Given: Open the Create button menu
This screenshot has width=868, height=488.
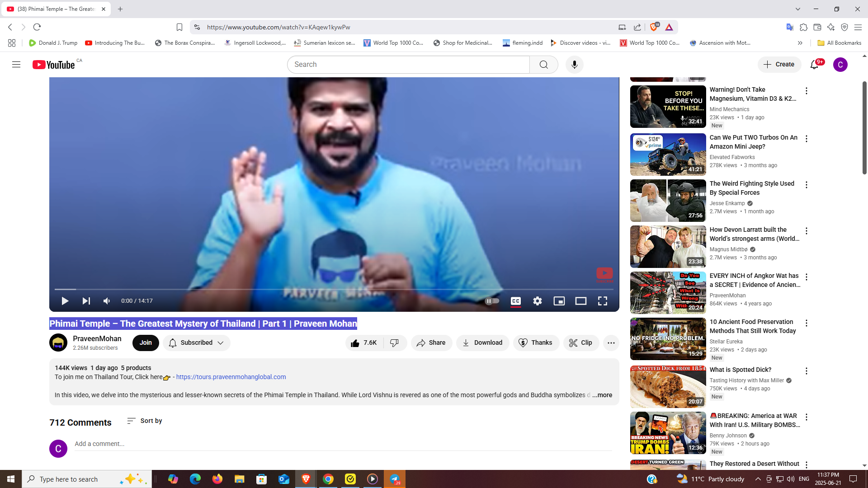Looking at the screenshot, I should pyautogui.click(x=779, y=65).
